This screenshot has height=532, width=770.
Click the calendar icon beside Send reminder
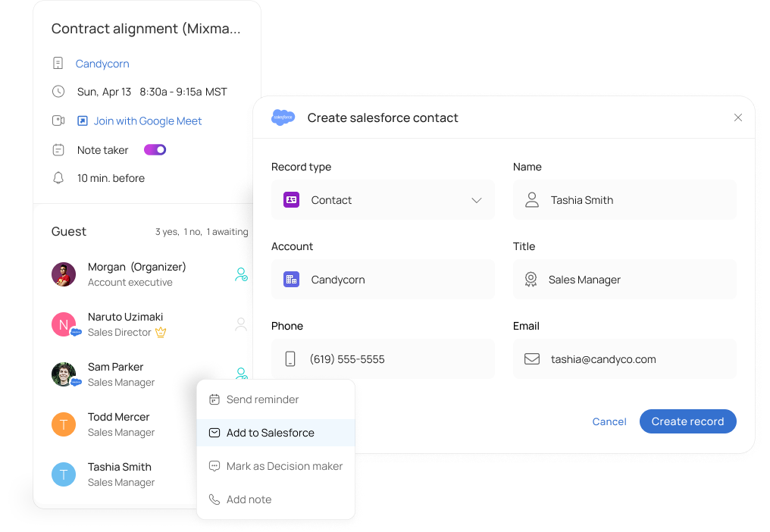pyautogui.click(x=214, y=399)
